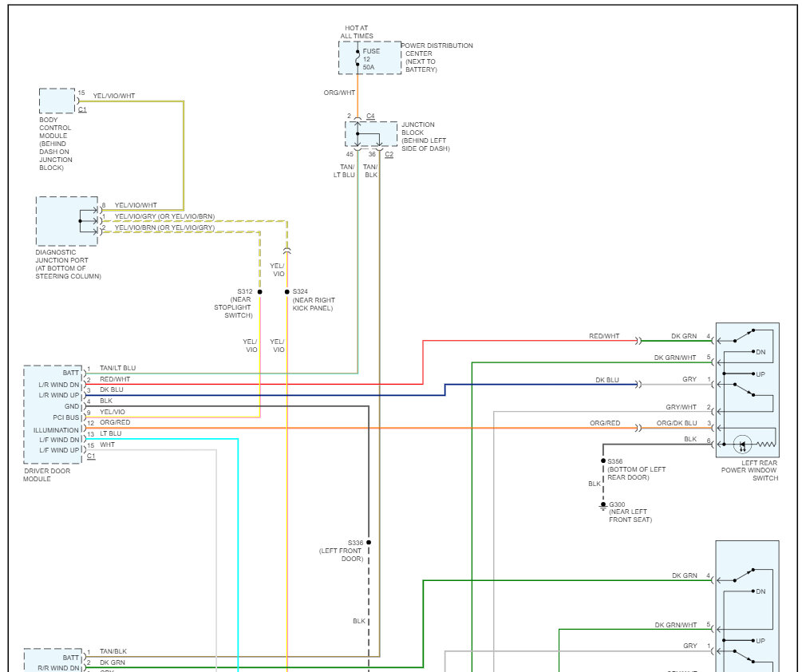Select the S324 splice dot

pos(287,292)
